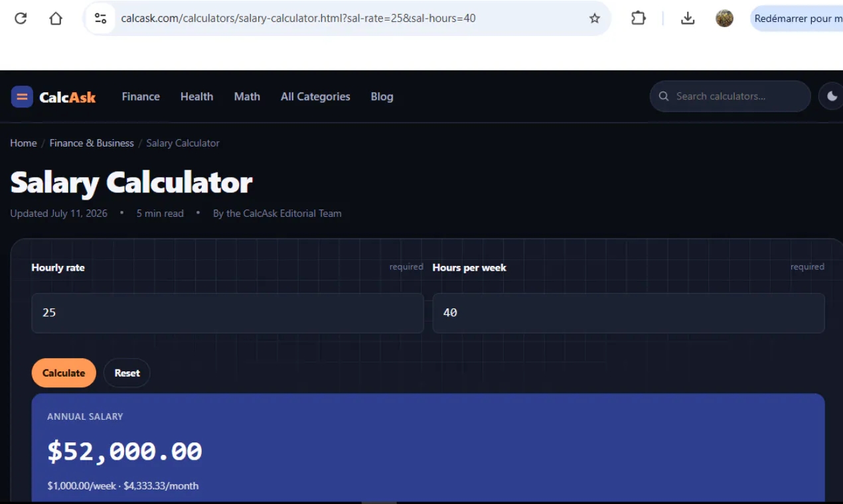The width and height of the screenshot is (843, 504).
Task: Go to the browser home page icon
Action: point(56,19)
